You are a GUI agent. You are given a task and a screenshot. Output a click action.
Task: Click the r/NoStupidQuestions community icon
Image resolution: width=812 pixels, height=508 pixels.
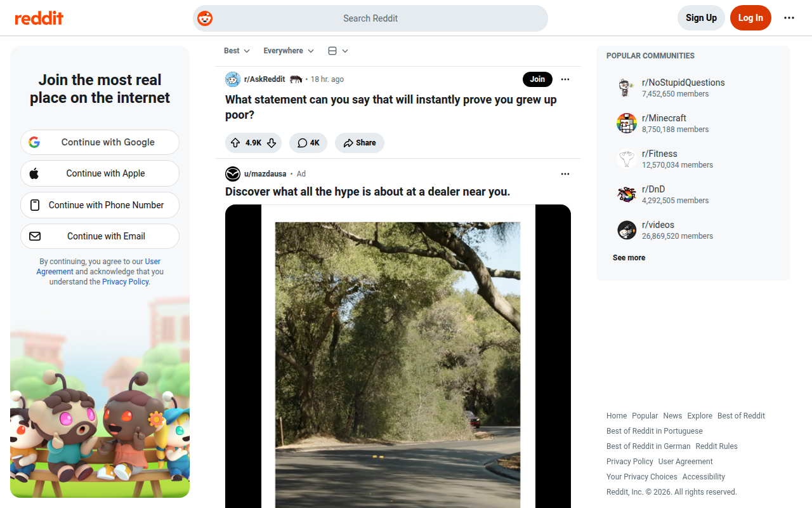click(x=627, y=88)
